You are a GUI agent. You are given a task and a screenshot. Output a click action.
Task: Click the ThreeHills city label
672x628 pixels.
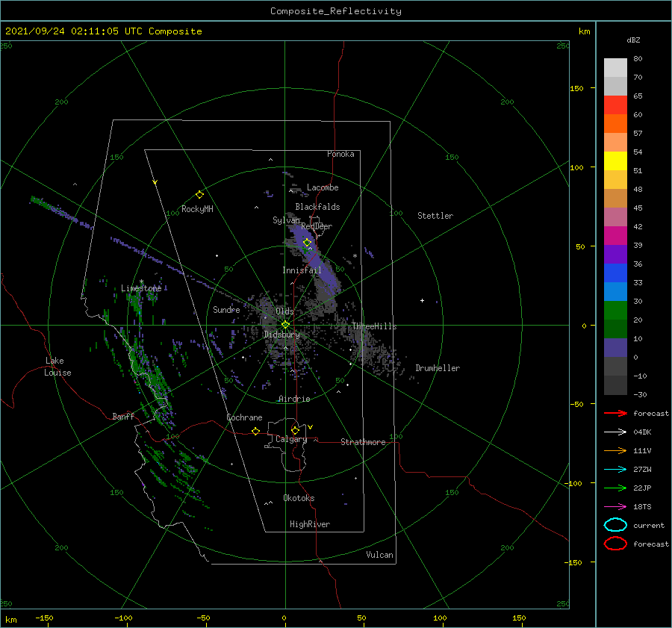coord(374,326)
